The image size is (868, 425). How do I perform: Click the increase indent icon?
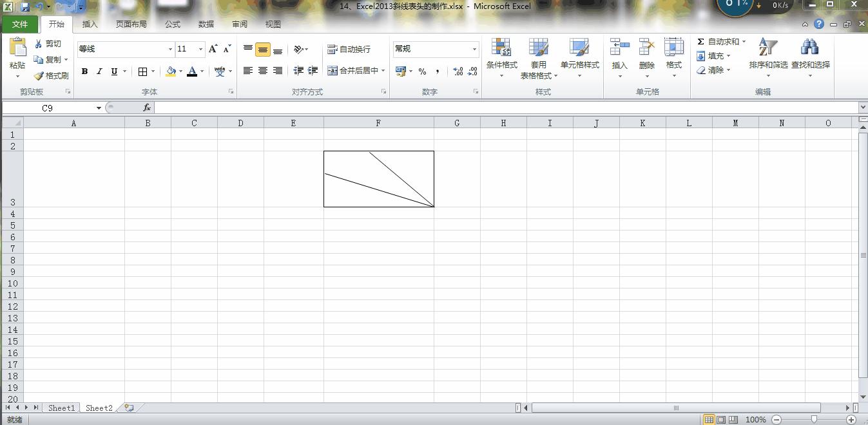click(313, 71)
